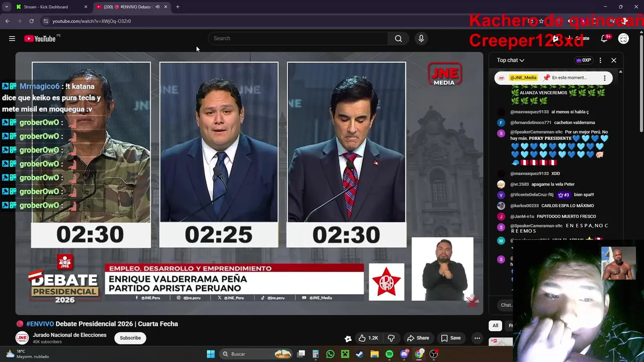Open a new browser tab
This screenshot has height=362, width=644.
(x=178, y=7)
